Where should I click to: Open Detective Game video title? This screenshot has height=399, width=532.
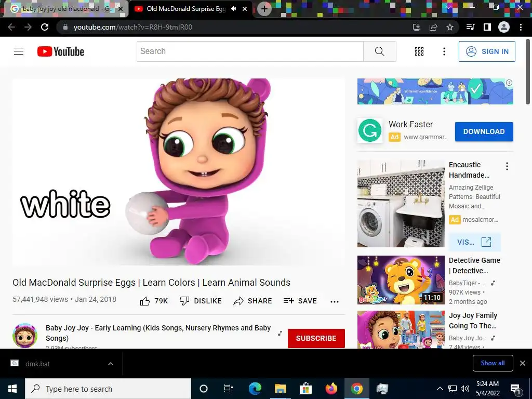point(474,265)
